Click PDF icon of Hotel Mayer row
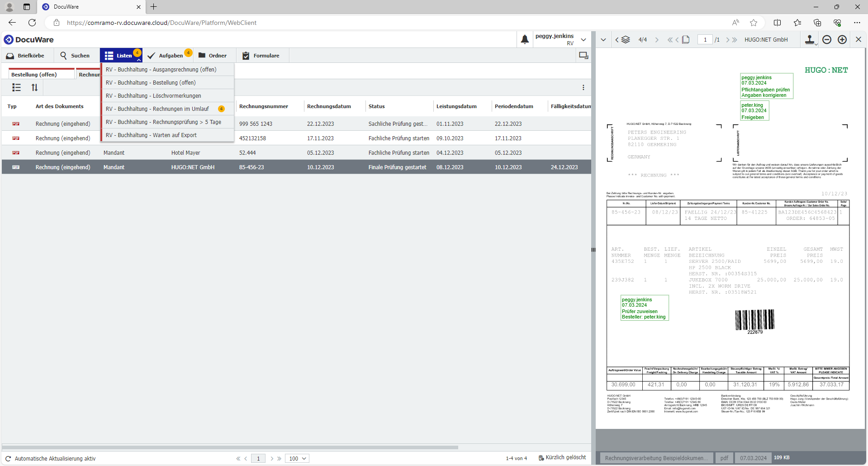 click(x=16, y=152)
